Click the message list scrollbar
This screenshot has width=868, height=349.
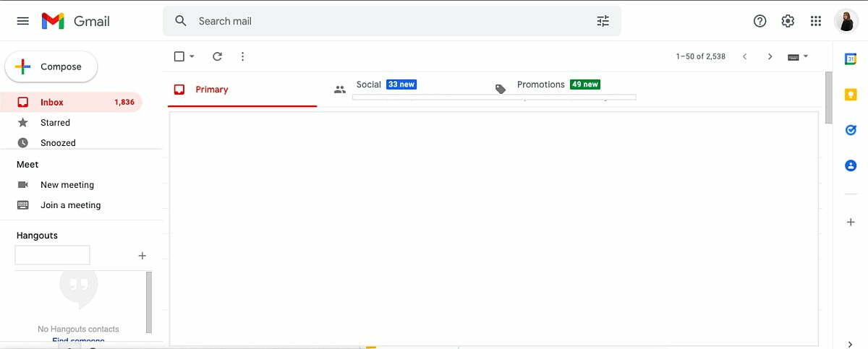(829, 98)
